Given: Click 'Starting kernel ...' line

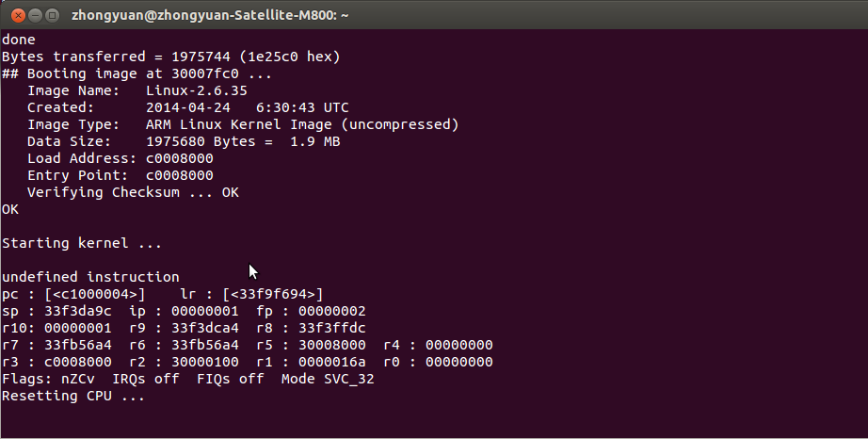Looking at the screenshot, I should [x=82, y=243].
